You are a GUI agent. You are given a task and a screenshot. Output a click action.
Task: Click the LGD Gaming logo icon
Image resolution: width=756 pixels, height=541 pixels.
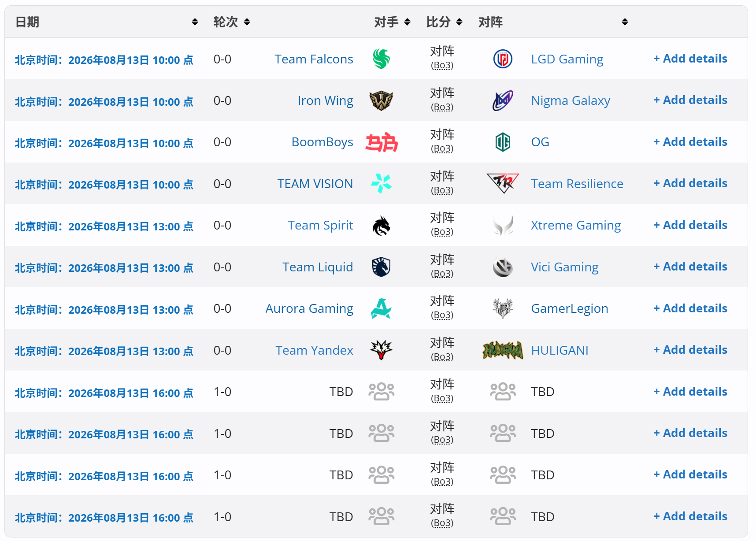503,59
